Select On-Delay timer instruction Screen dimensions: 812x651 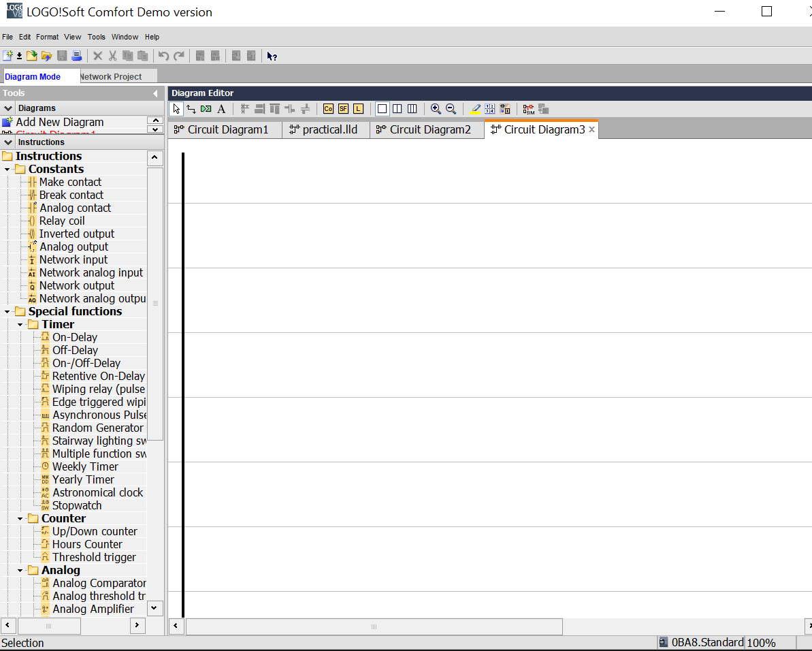pos(75,337)
